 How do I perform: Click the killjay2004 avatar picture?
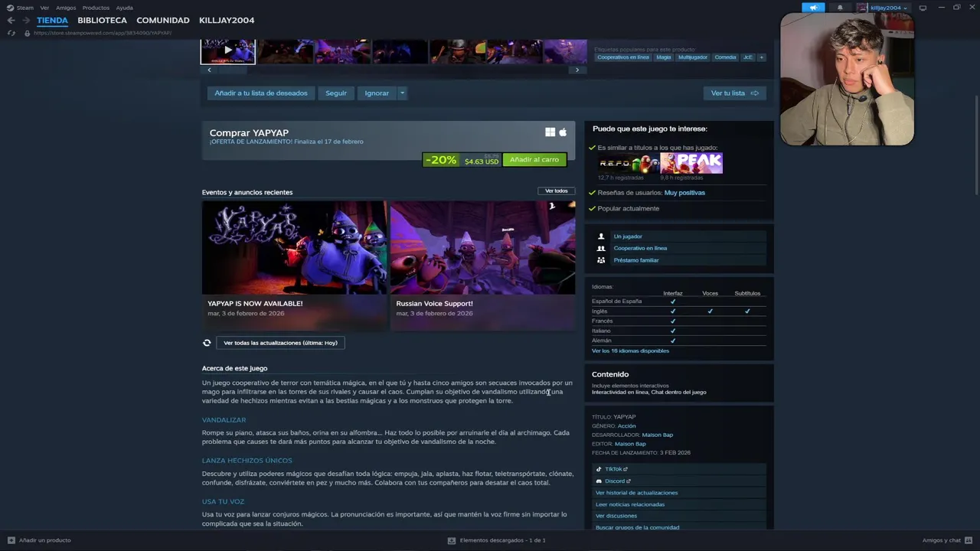pos(862,8)
